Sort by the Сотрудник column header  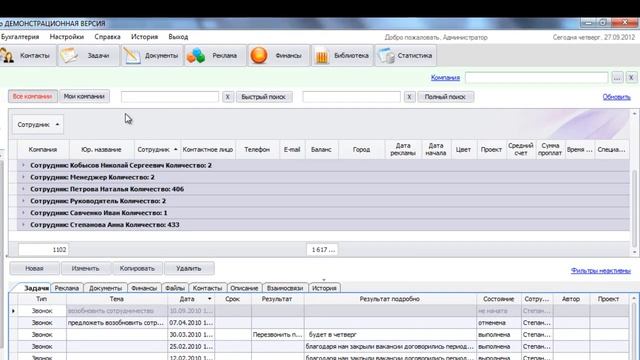[x=157, y=149]
